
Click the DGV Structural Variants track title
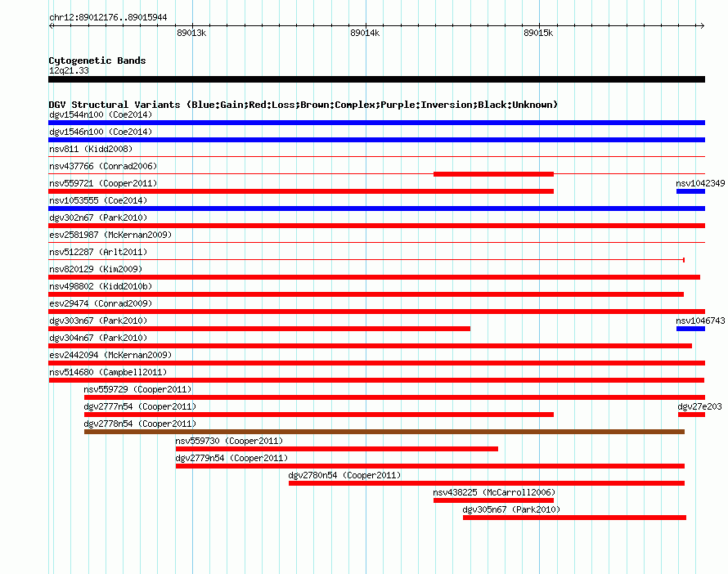tap(303, 105)
